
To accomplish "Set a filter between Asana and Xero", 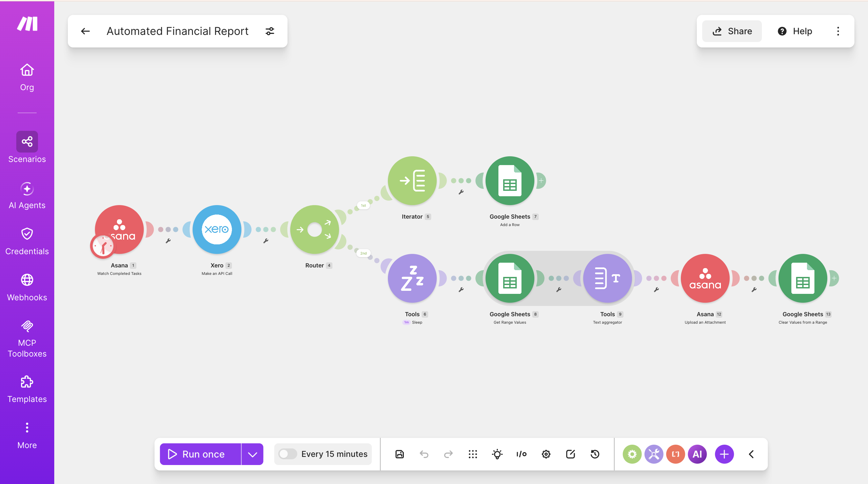I will coord(168,241).
